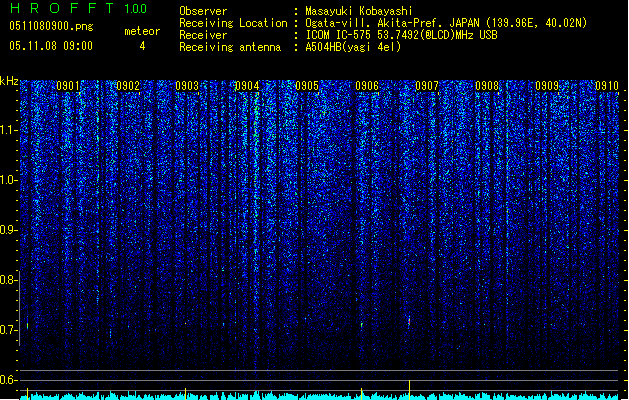The image size is (629, 400).
Task: Select the A504HB(yagi 4el) antenna text
Action: 353,47
